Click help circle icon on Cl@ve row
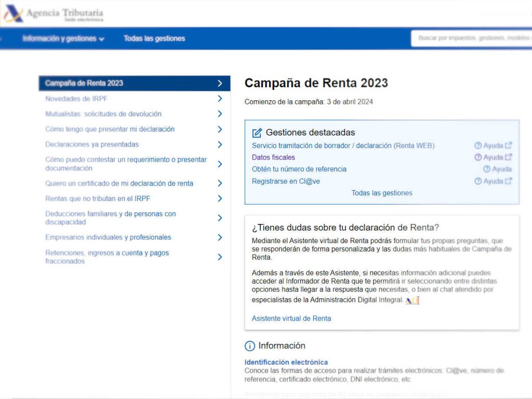This screenshot has height=399, width=532. coord(478,181)
